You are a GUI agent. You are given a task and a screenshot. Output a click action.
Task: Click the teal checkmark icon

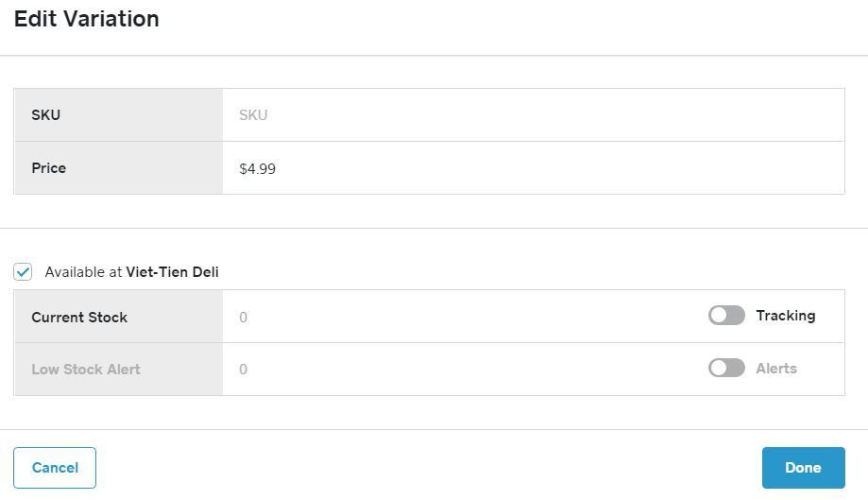click(x=23, y=272)
